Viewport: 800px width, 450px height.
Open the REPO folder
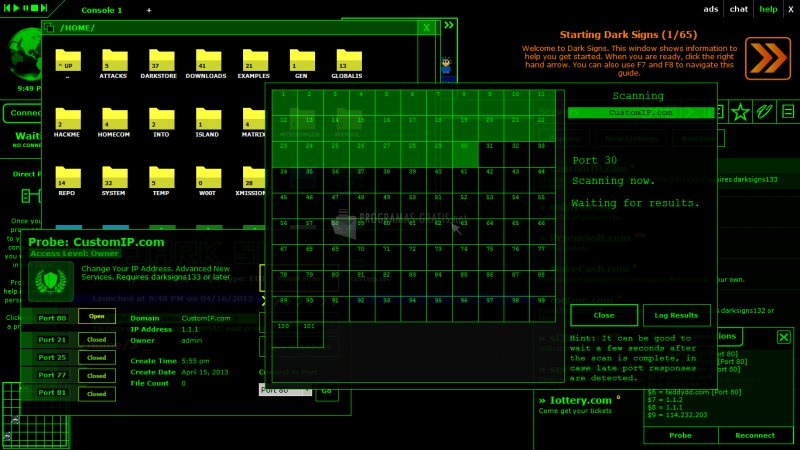pos(67,181)
